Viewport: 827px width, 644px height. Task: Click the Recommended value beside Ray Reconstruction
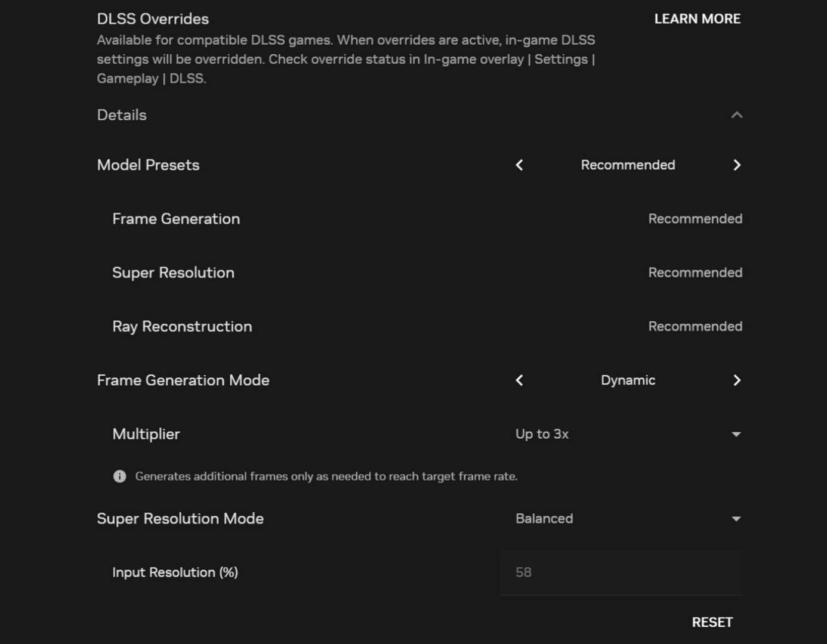695,327
